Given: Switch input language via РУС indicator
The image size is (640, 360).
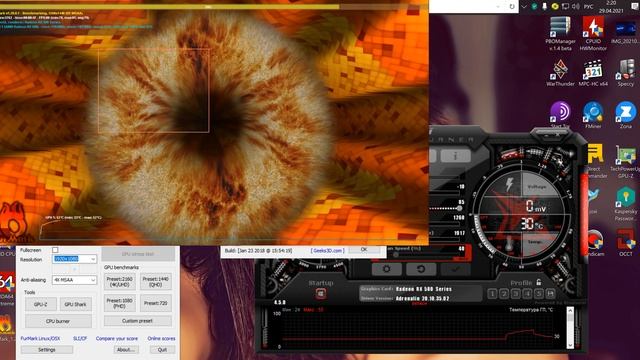Looking at the screenshot, I should (x=589, y=7).
